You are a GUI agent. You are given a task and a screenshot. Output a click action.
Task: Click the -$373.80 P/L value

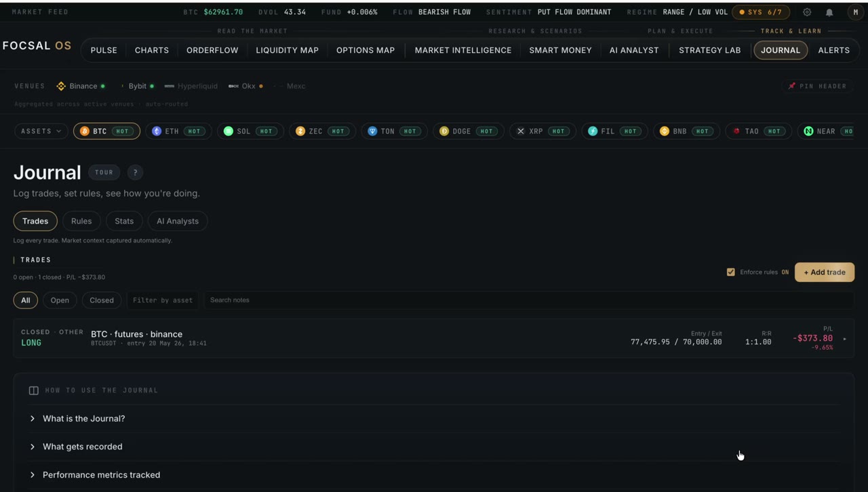(x=813, y=338)
